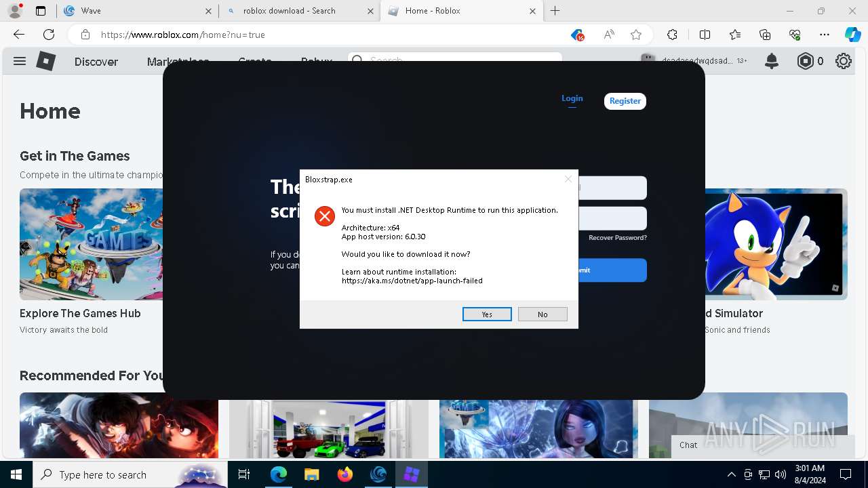This screenshot has height=488, width=868.
Task: Open the Login tab in Wave window
Action: [572, 98]
